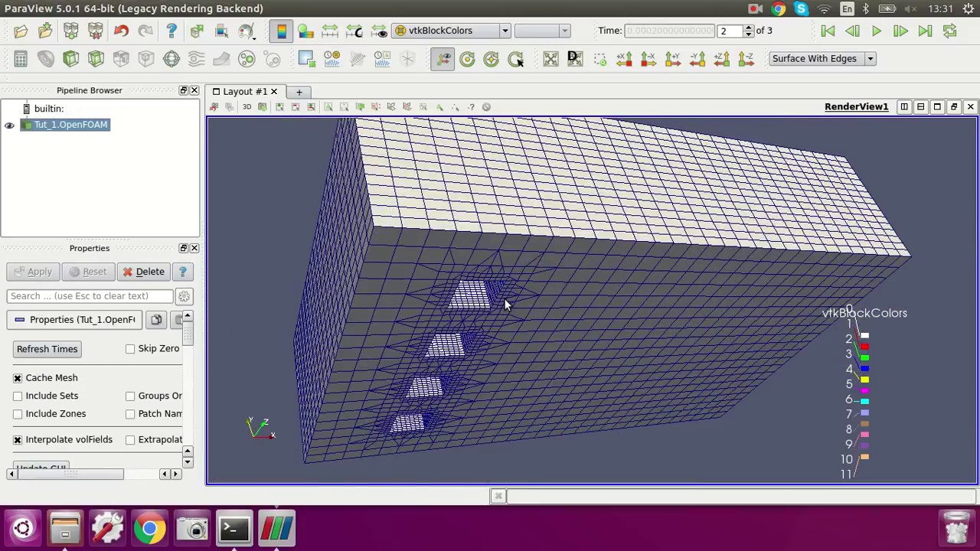Split RenderView1 horizontally icon
Image resolution: width=980 pixels, height=551 pixels.
point(904,107)
